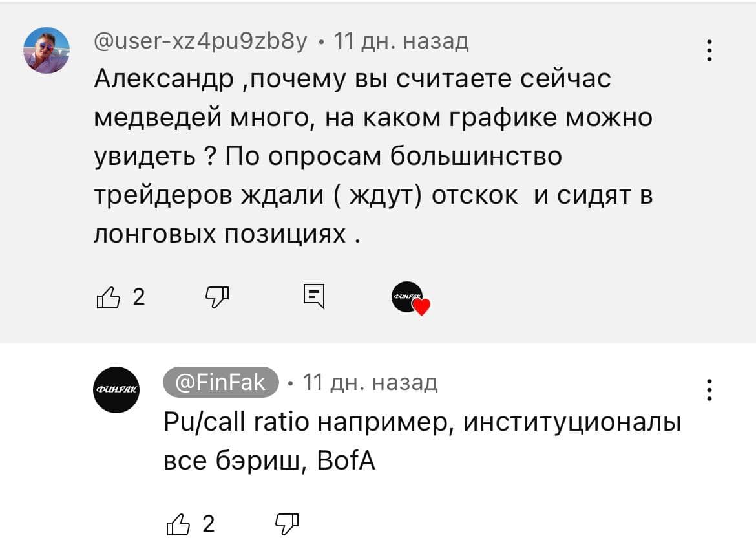Image resolution: width=756 pixels, height=540 pixels.
Task: Open the three-dot menu for the FinFak reply
Action: coord(709,390)
